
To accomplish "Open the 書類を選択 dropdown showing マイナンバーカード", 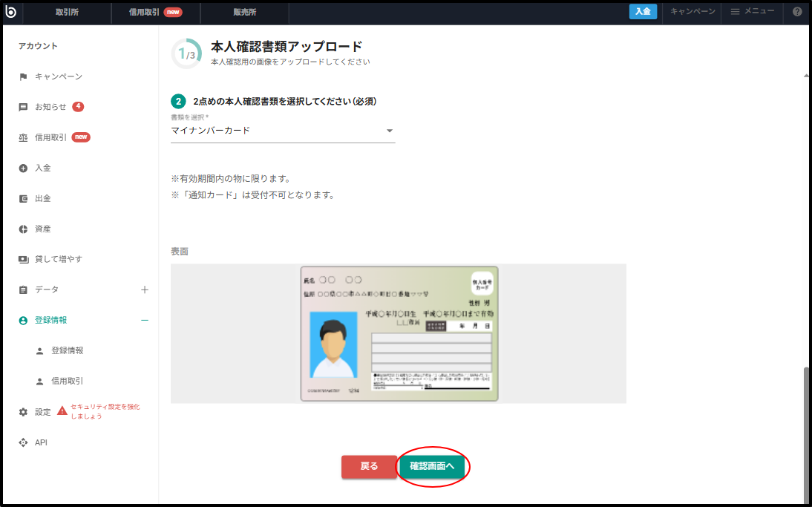I will (282, 130).
